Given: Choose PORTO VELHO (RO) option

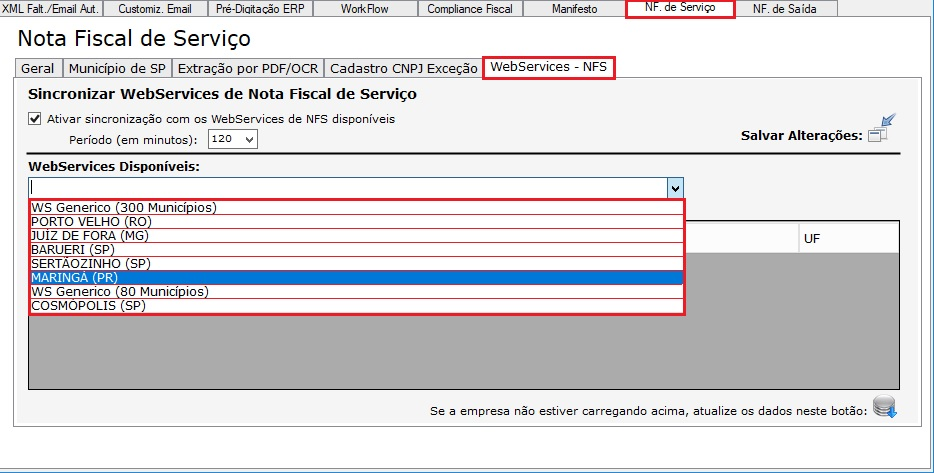Looking at the screenshot, I should click(356, 221).
